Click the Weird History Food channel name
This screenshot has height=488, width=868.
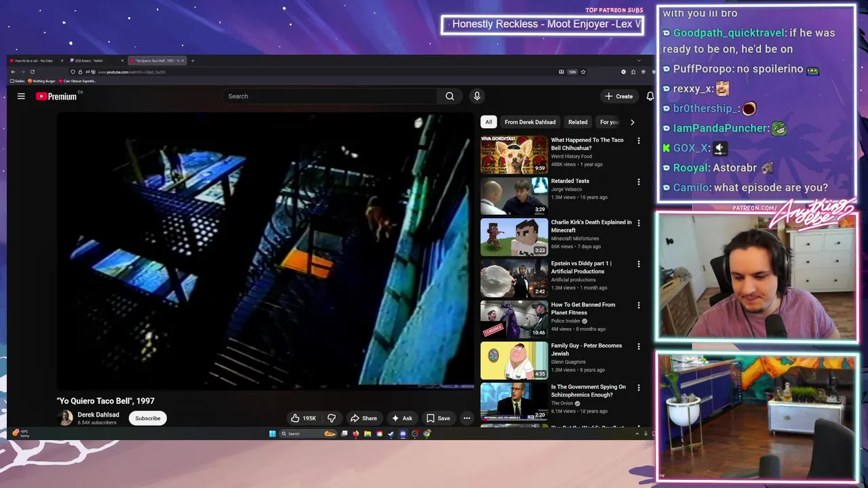tap(572, 157)
